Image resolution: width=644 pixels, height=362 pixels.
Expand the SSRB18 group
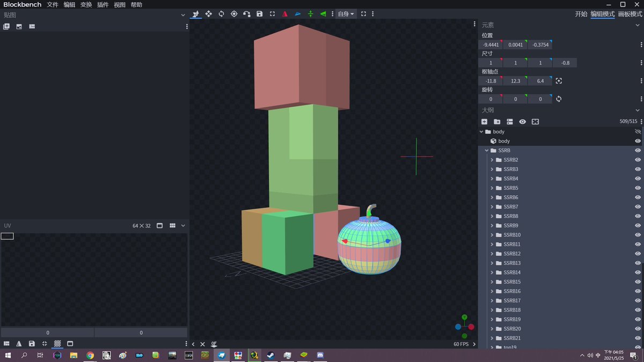pos(492,310)
